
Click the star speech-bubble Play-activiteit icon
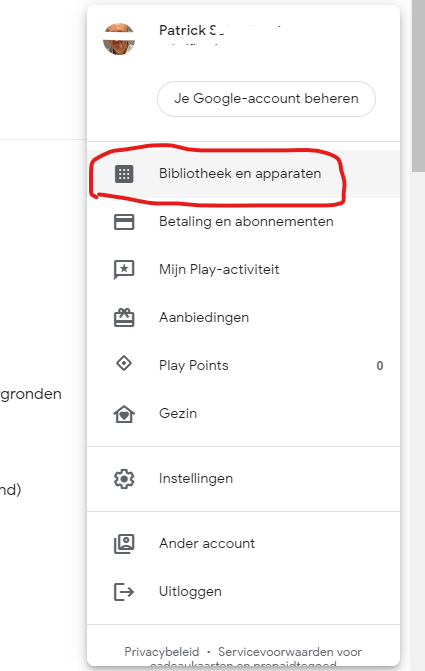124,270
